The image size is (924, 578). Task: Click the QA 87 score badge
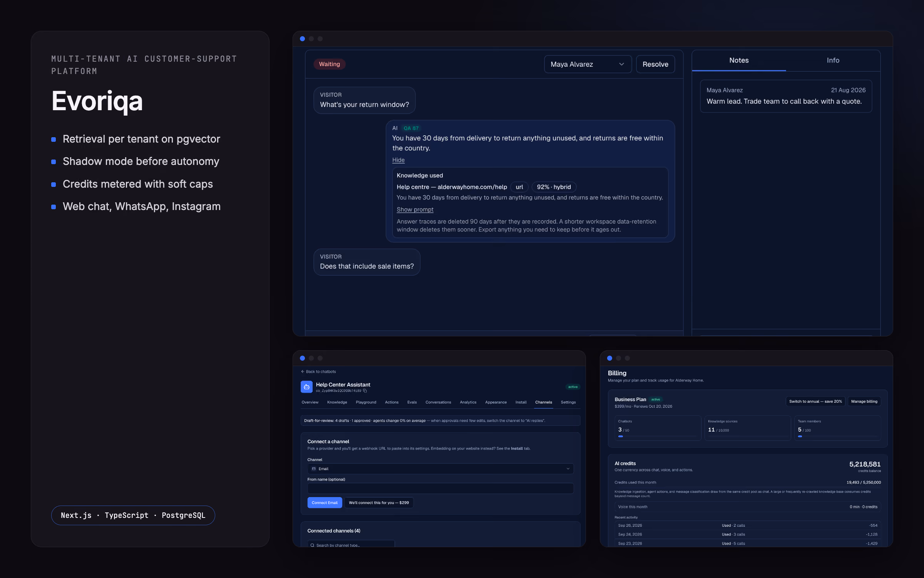(411, 128)
